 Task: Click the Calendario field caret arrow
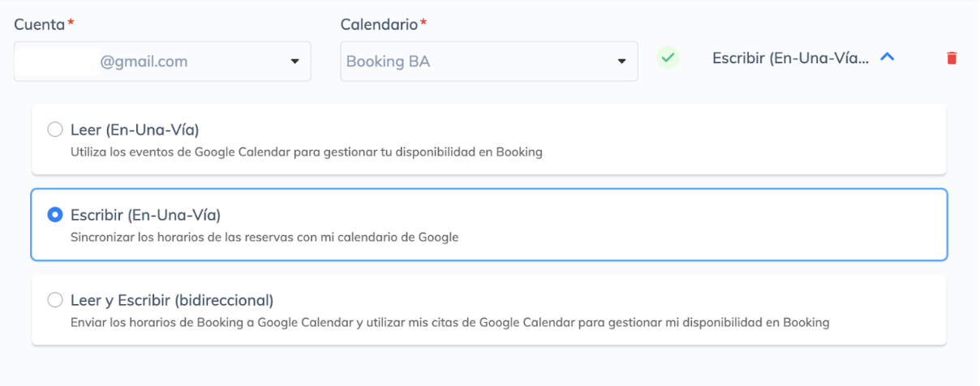[621, 62]
